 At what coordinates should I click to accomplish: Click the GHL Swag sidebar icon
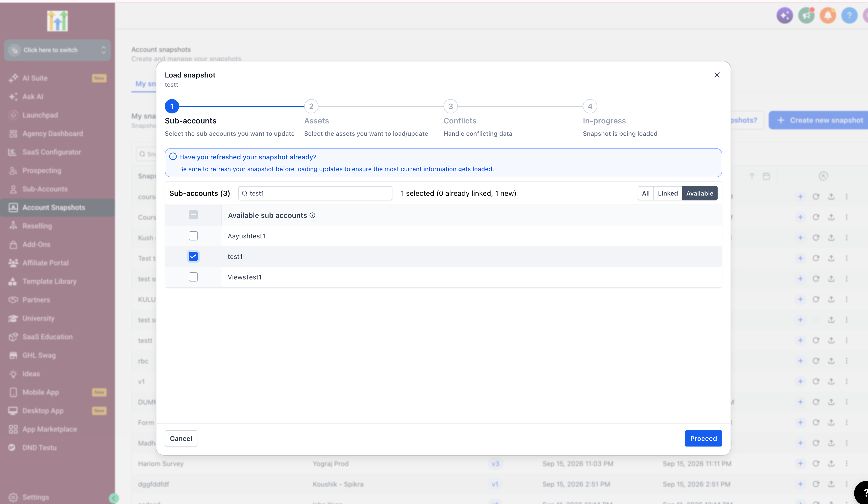coord(13,355)
